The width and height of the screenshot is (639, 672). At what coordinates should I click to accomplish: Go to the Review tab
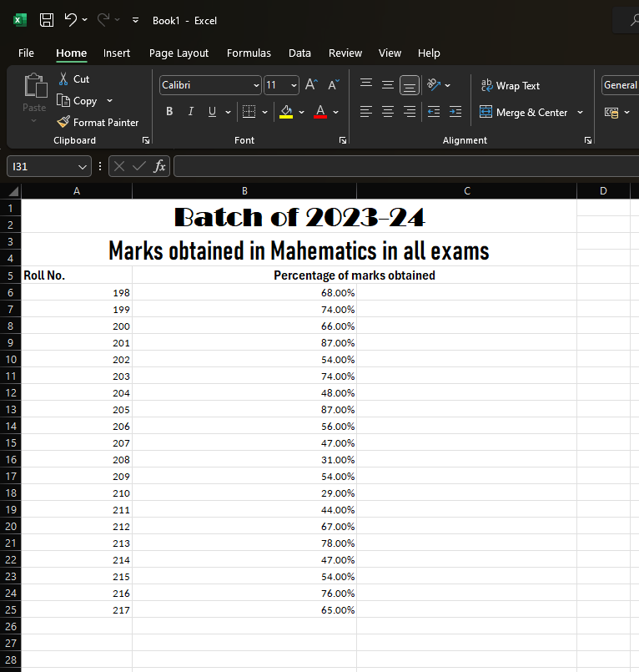point(345,53)
